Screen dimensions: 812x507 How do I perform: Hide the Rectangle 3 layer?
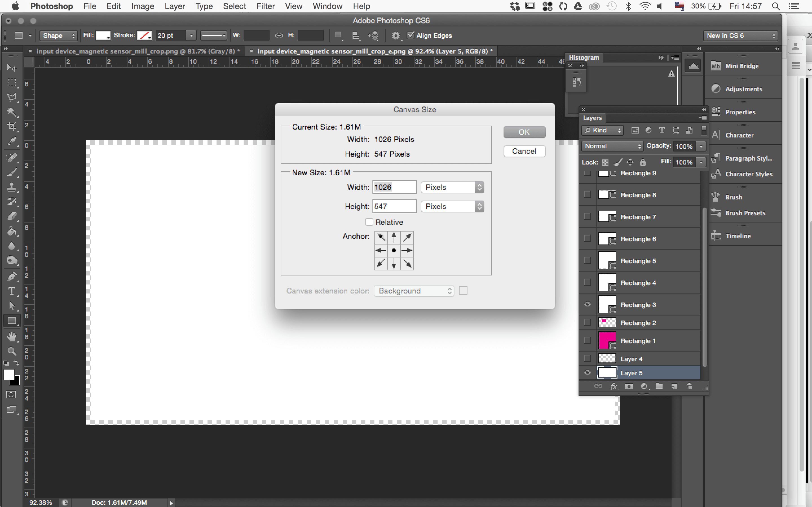(x=588, y=304)
